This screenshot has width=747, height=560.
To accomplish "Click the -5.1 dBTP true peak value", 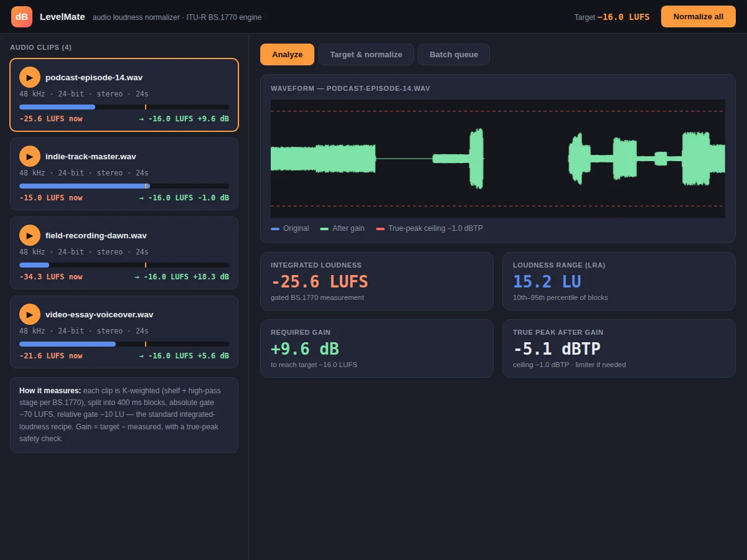I will pos(557,349).
